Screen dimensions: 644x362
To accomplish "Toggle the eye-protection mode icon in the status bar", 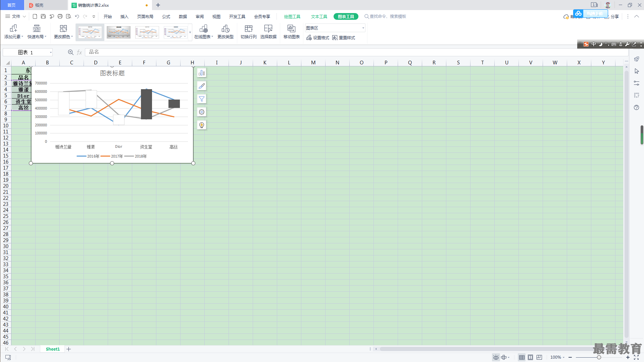I will (x=496, y=357).
